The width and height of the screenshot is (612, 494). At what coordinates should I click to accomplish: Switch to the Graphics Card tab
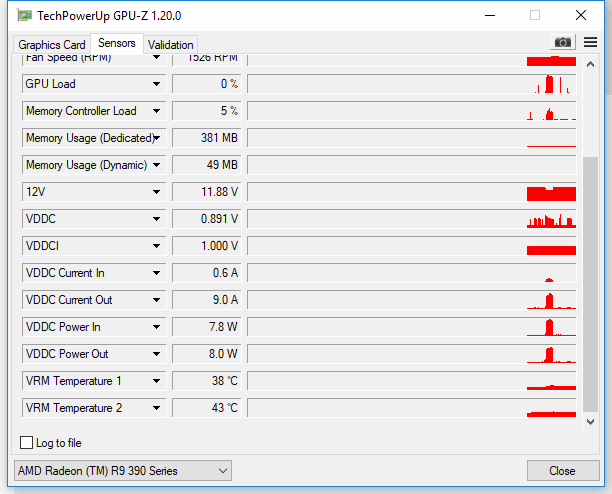coord(52,44)
